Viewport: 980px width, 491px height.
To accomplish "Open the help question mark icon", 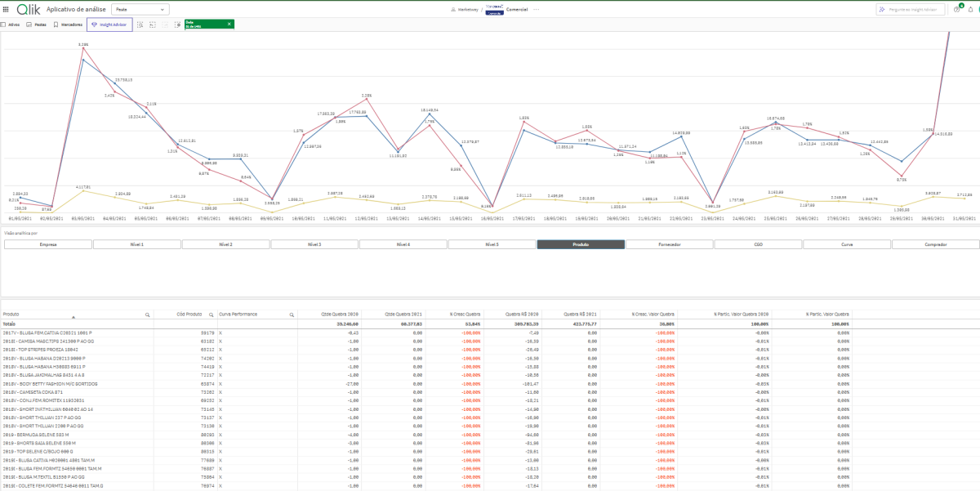I will pos(956,9).
